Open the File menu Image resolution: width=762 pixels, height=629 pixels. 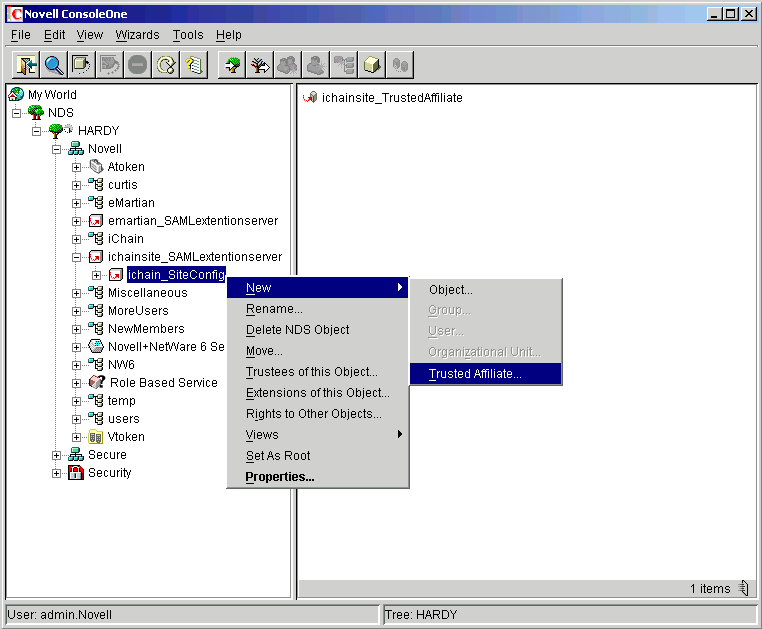click(x=20, y=35)
